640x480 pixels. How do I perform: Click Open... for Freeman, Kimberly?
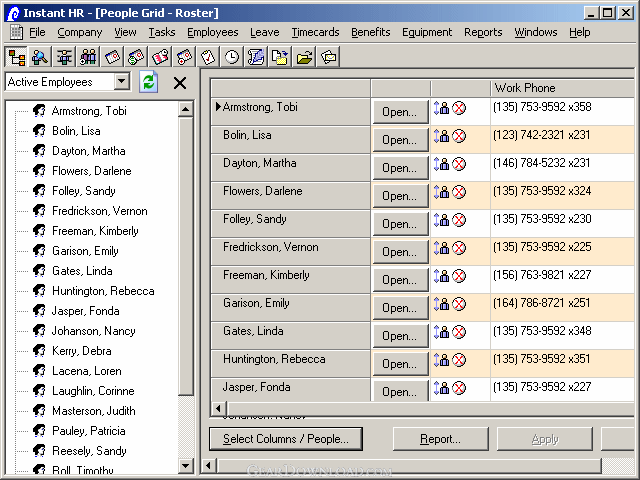coord(400,280)
